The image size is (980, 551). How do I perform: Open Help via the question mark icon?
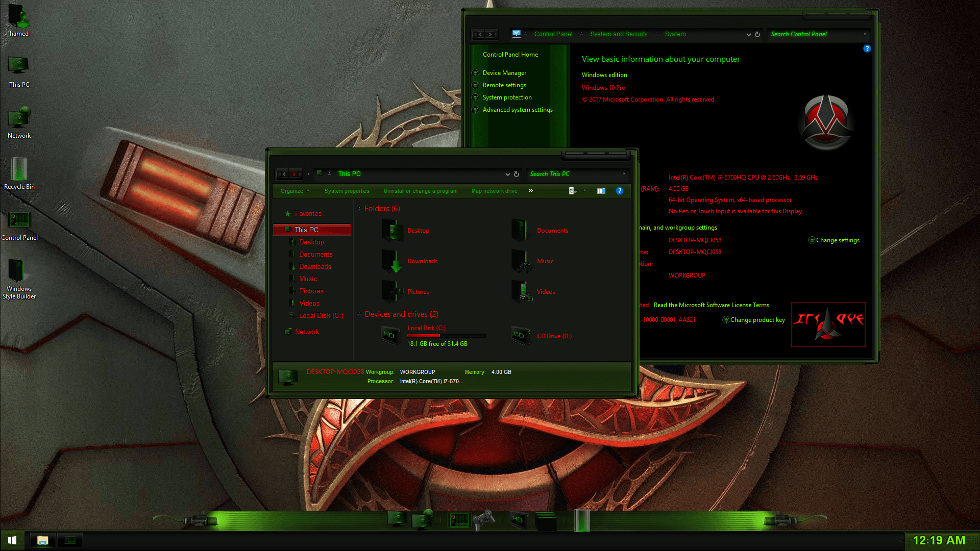(x=620, y=191)
